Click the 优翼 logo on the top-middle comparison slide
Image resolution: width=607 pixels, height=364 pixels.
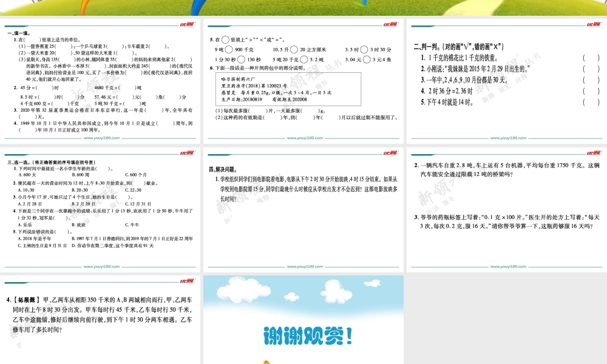[x=392, y=25]
